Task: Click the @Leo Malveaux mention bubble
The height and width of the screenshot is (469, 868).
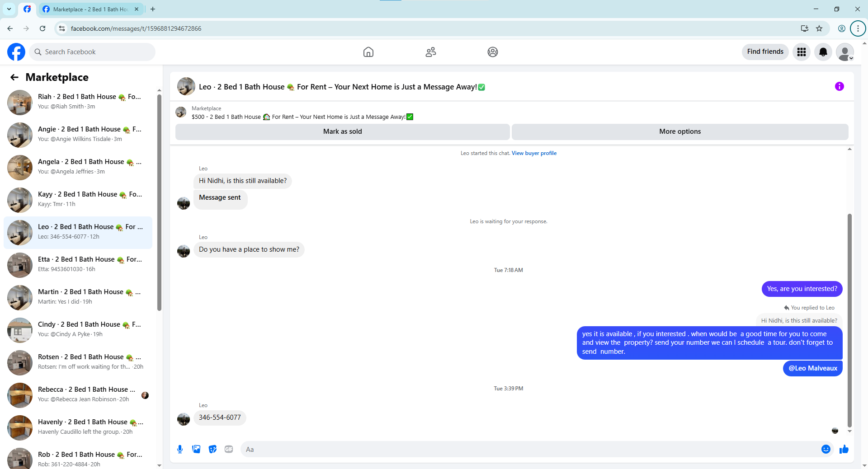Action: coord(813,368)
